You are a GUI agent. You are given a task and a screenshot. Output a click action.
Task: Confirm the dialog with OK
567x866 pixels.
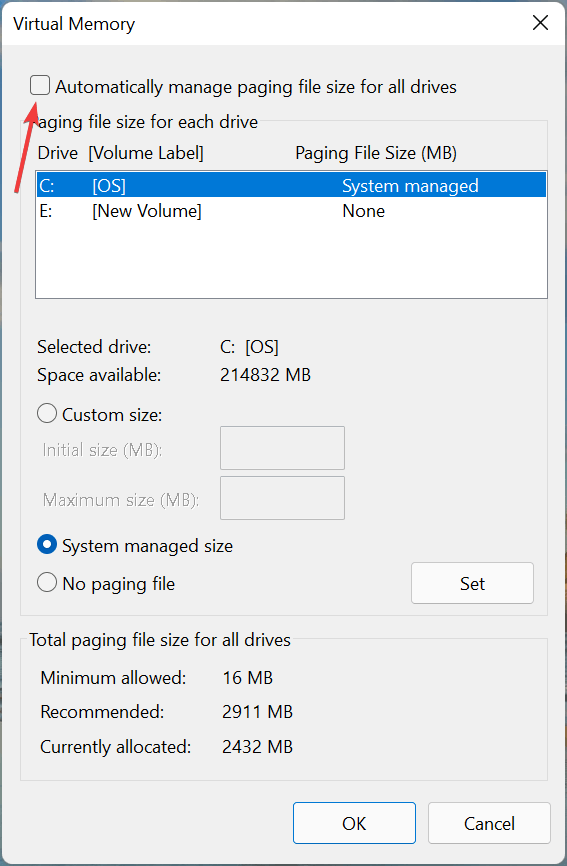click(354, 823)
